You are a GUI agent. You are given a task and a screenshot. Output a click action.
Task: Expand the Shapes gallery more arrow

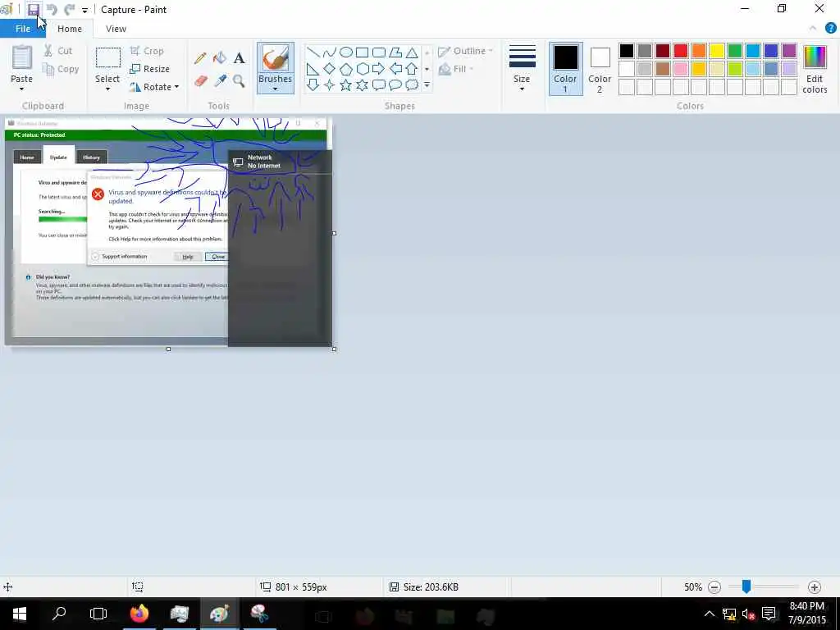click(427, 84)
